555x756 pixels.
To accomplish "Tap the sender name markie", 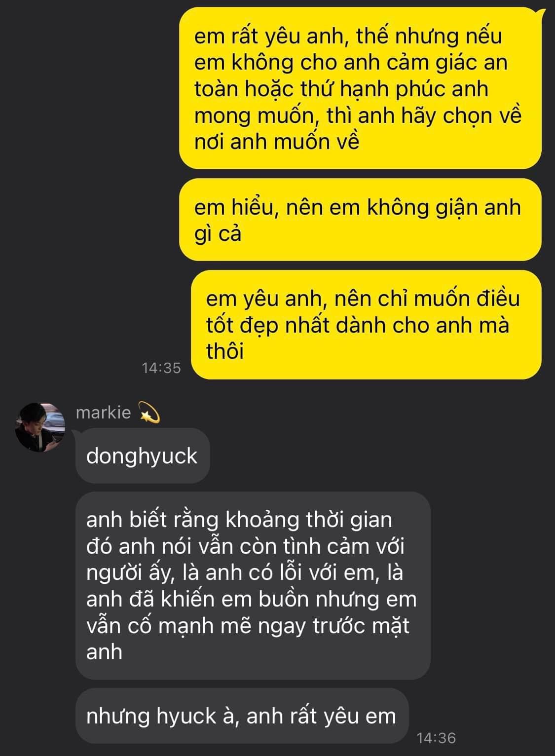I will click(103, 413).
